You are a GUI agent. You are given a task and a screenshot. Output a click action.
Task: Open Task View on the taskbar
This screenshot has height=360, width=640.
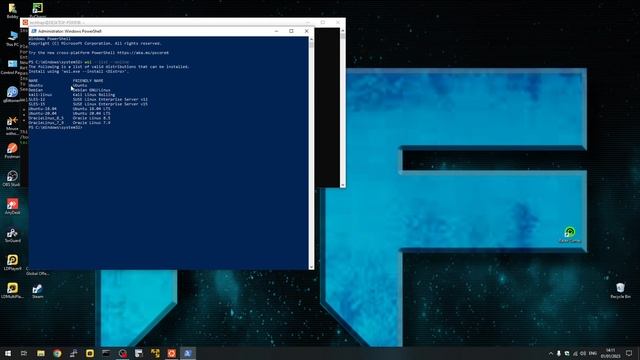(24, 353)
